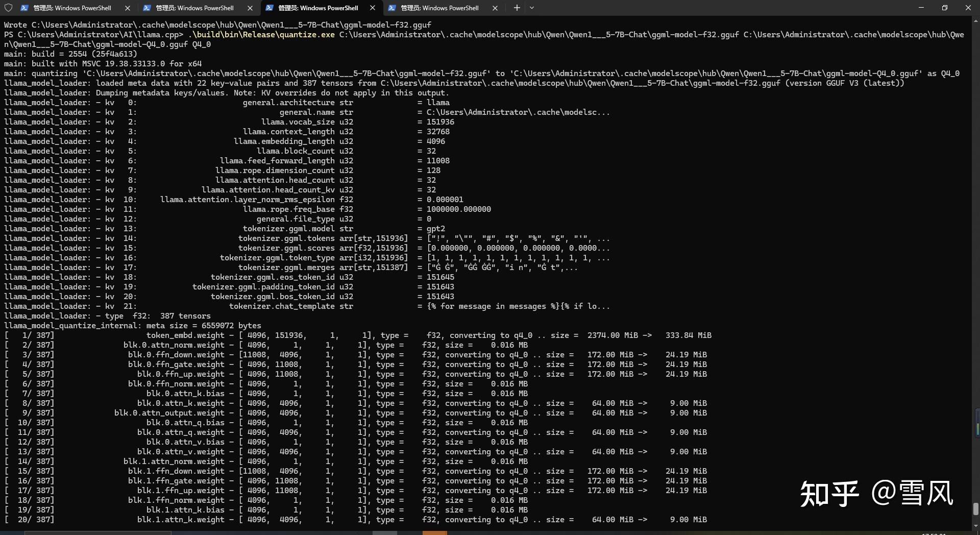Click the 'token_embd.weight' tensor name
The height and width of the screenshot is (535, 980).
coord(186,335)
